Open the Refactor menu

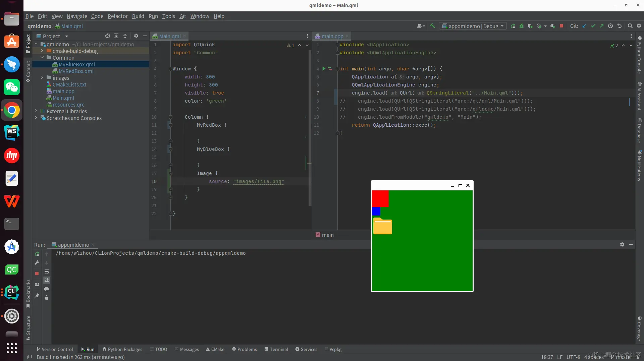click(x=117, y=16)
